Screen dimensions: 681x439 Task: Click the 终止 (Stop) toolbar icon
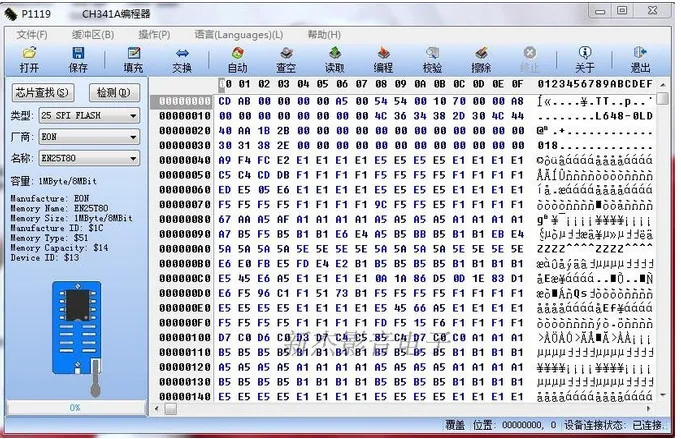529,53
